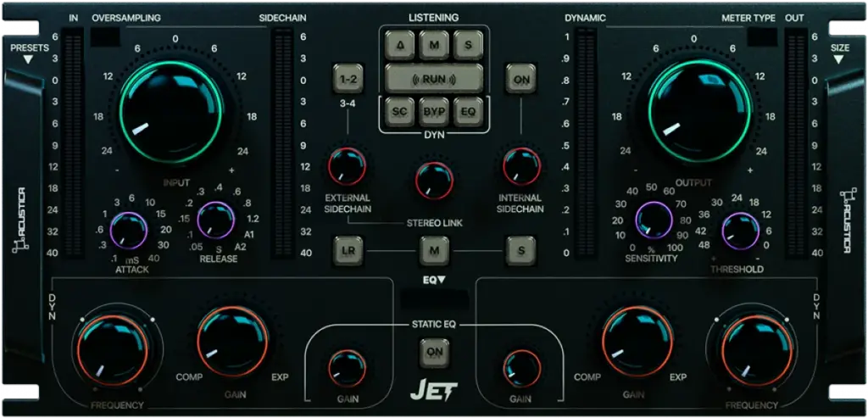Viewport: 868px width, 418px height.
Task: Open the METER TYPE selector box
Action: point(762,36)
